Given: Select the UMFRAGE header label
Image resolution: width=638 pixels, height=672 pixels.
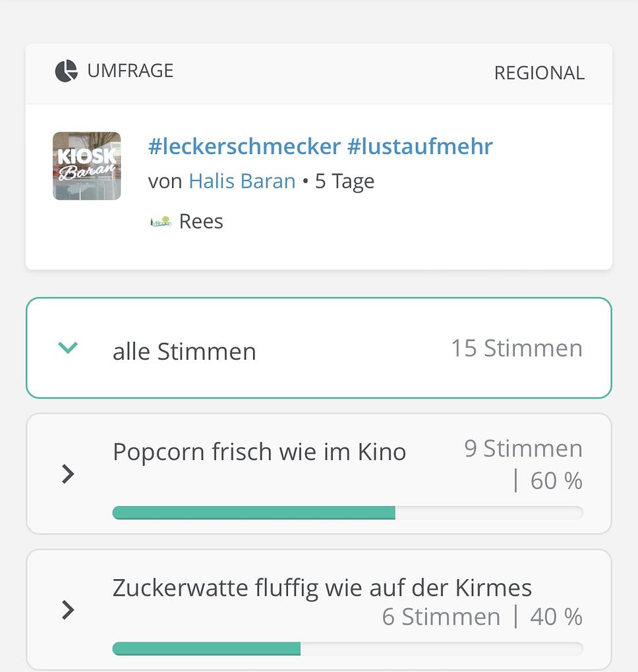Looking at the screenshot, I should point(130,71).
